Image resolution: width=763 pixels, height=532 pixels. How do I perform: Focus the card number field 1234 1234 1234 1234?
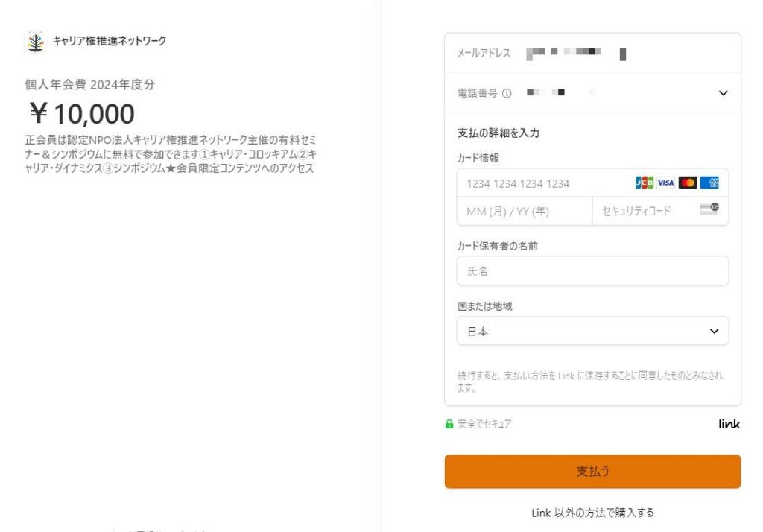tap(592, 183)
